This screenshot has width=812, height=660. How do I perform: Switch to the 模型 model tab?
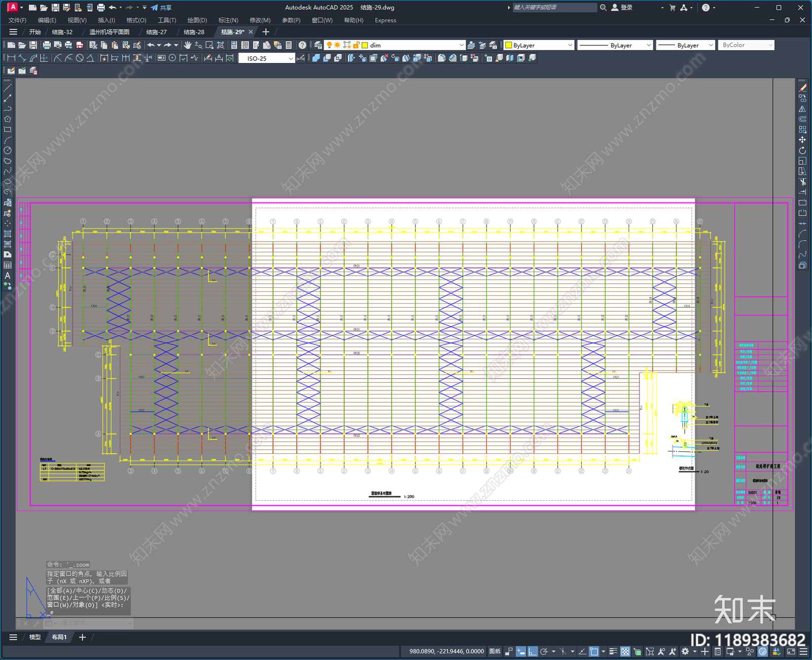35,637
